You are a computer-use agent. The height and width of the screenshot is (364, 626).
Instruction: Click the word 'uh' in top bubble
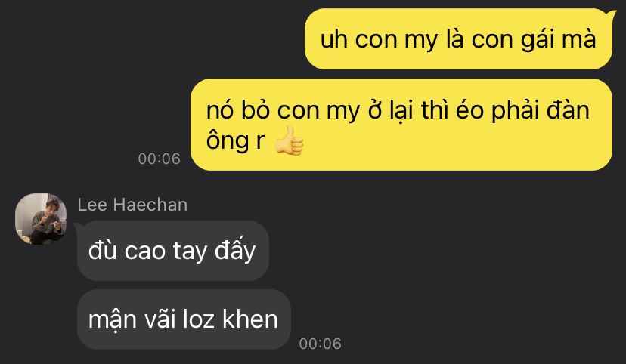333,40
